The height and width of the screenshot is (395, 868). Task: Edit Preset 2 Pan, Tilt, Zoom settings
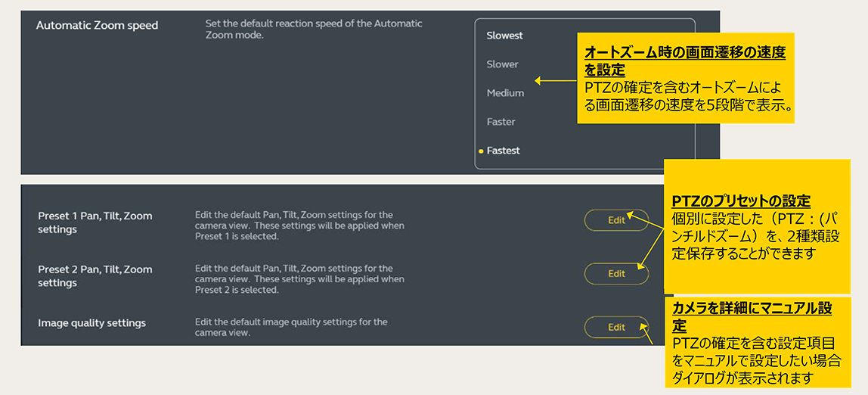(x=616, y=274)
